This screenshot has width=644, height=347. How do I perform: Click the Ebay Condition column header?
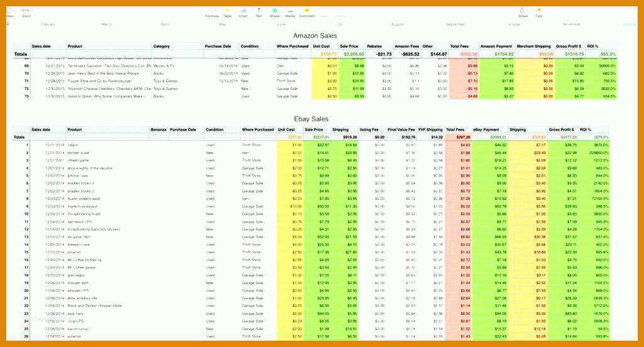coord(214,129)
